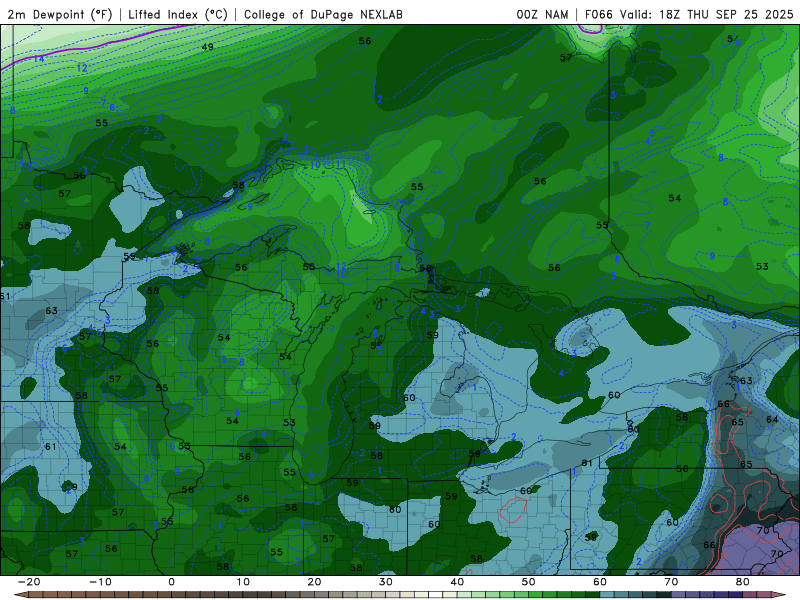Click the "Lifted Index (°C)" title text
This screenshot has width=800, height=600.
(178, 14)
